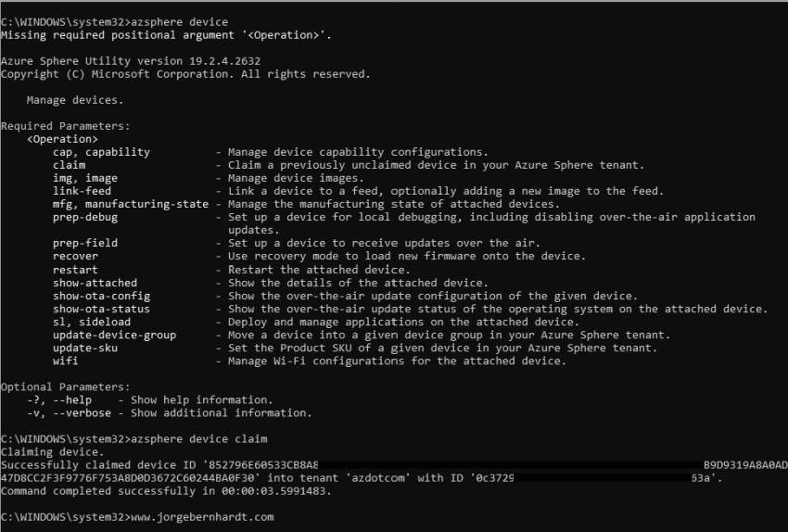788x532 pixels.
Task: Select the "mfg, manufacturing-state" operation entry
Action: click(131, 204)
